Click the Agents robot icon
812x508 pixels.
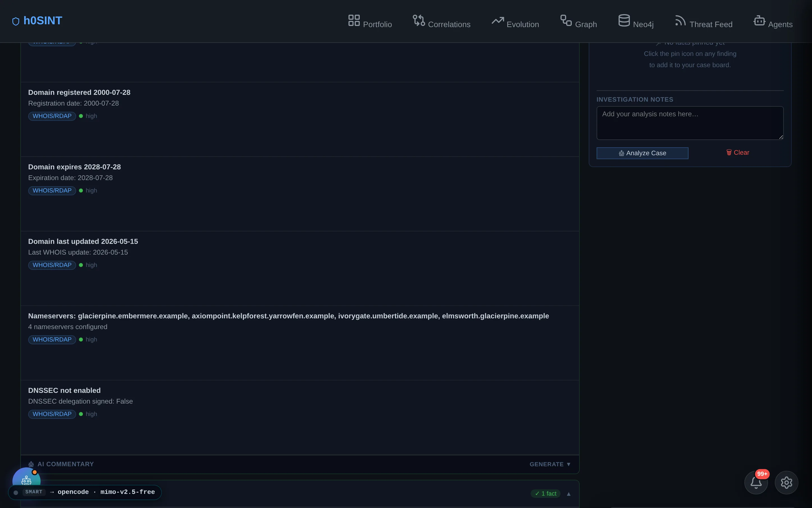click(759, 20)
